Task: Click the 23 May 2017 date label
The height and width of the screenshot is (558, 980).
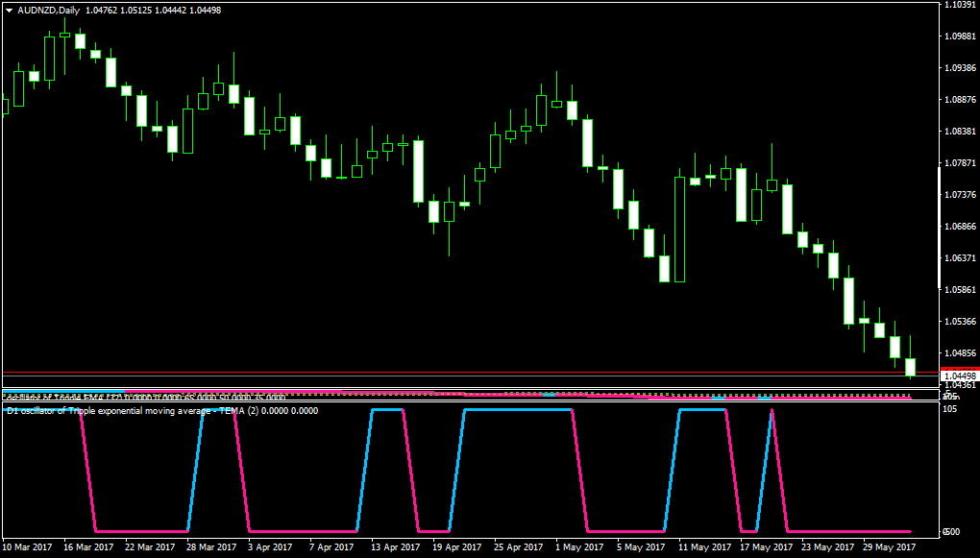Action: tap(827, 547)
